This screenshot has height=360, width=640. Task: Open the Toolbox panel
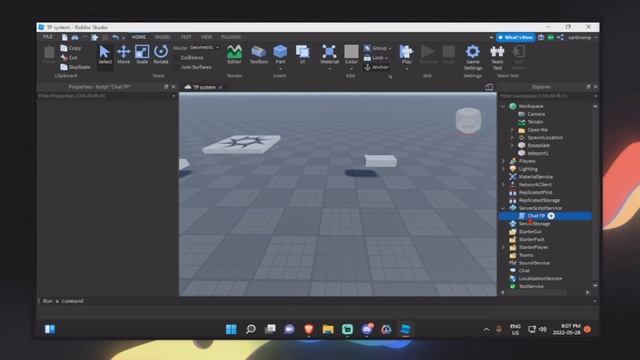pyautogui.click(x=259, y=54)
